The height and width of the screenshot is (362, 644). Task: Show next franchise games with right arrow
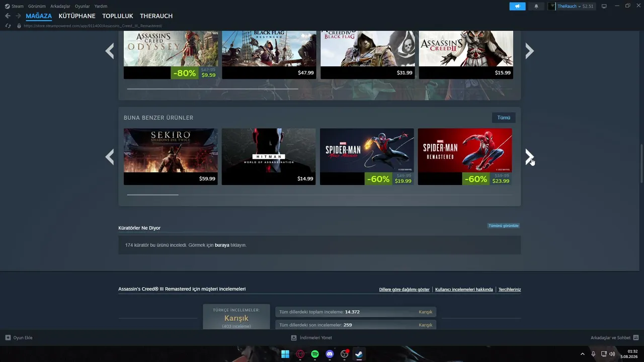(529, 51)
